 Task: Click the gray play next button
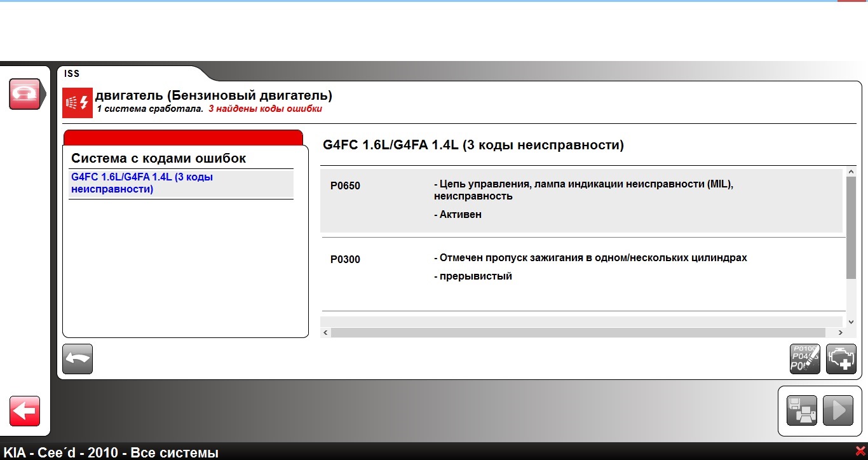click(x=838, y=410)
